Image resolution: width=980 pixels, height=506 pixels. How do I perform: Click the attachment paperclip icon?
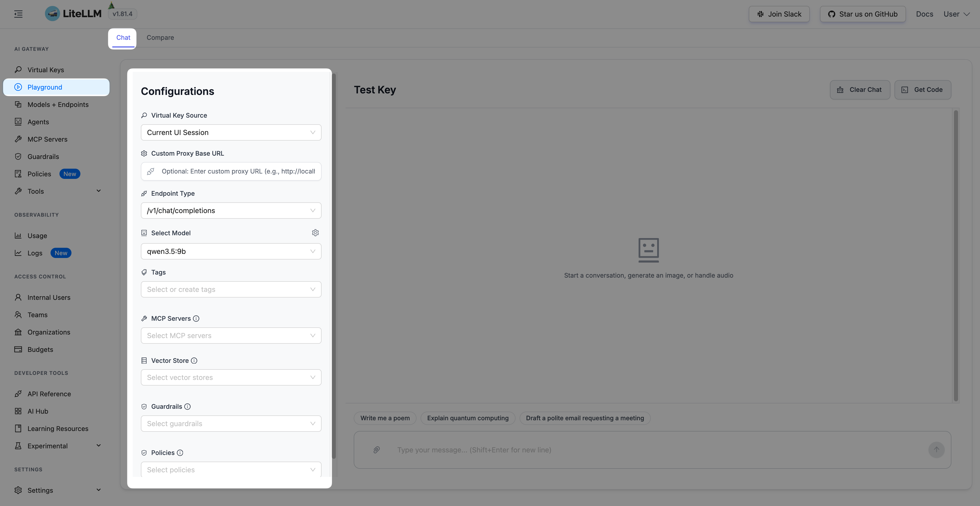(376, 450)
